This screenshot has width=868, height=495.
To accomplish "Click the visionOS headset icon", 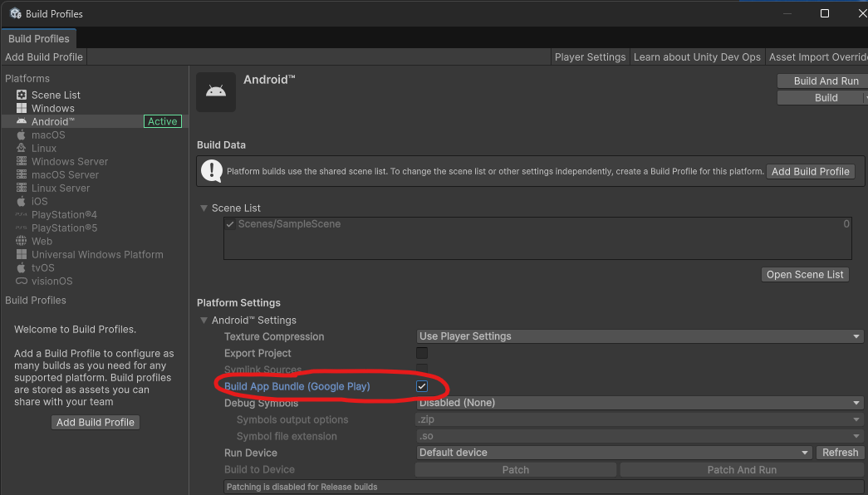I will point(22,281).
